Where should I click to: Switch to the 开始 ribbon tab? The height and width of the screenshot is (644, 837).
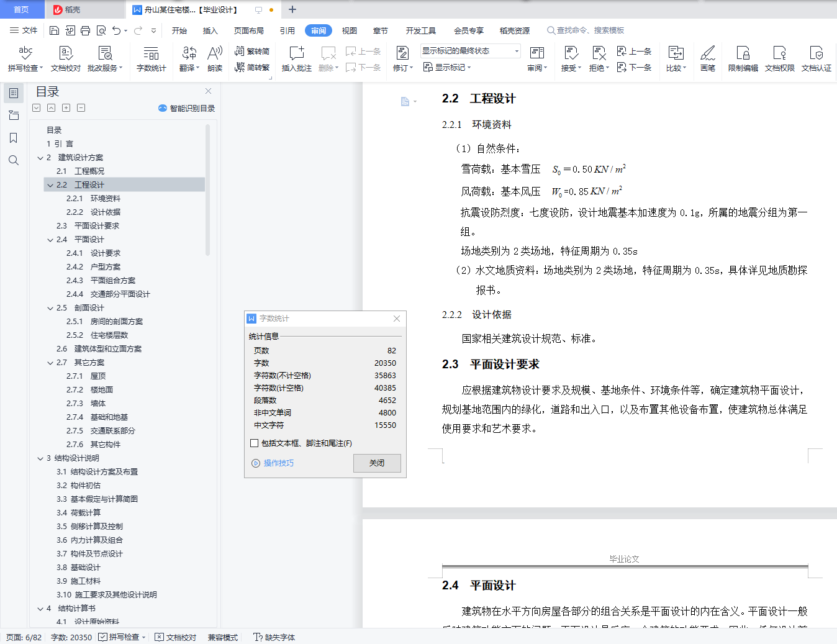click(179, 30)
